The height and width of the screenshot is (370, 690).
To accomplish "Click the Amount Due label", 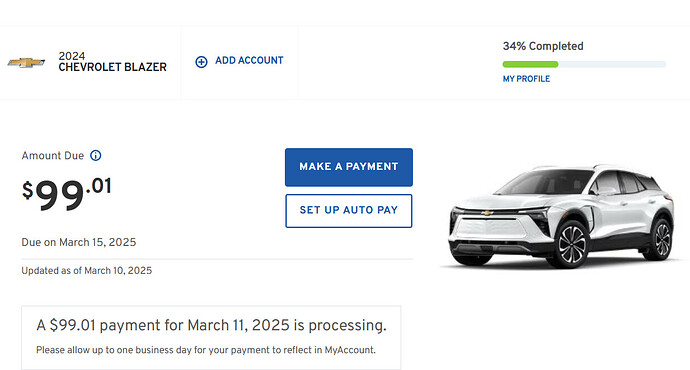I will coord(53,156).
